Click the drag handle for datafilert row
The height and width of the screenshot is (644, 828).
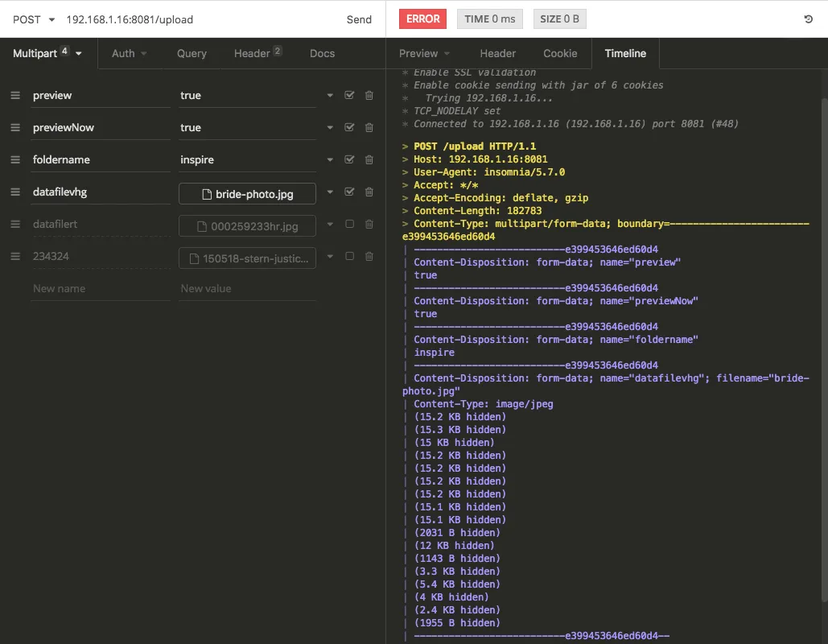pos(15,224)
